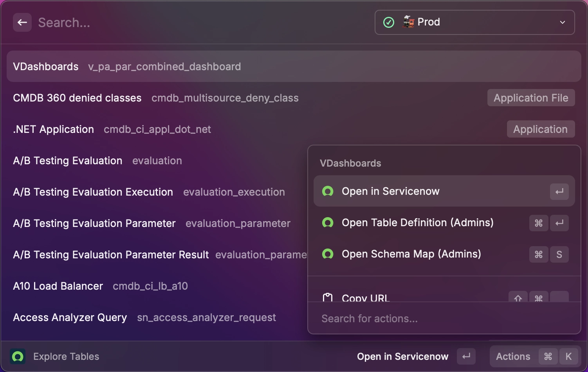Image resolution: width=588 pixels, height=372 pixels.
Task: Click the Enter key badge beside Open in Servicenow
Action: point(559,191)
